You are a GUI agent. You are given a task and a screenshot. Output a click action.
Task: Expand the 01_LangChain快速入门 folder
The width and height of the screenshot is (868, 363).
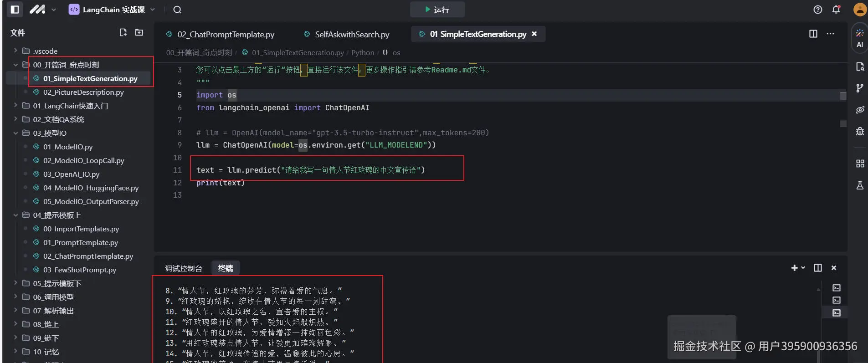[x=15, y=106]
